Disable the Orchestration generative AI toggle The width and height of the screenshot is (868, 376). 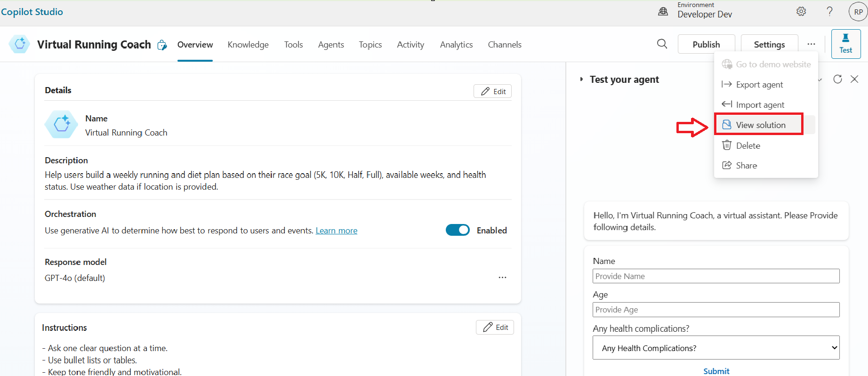pyautogui.click(x=458, y=230)
